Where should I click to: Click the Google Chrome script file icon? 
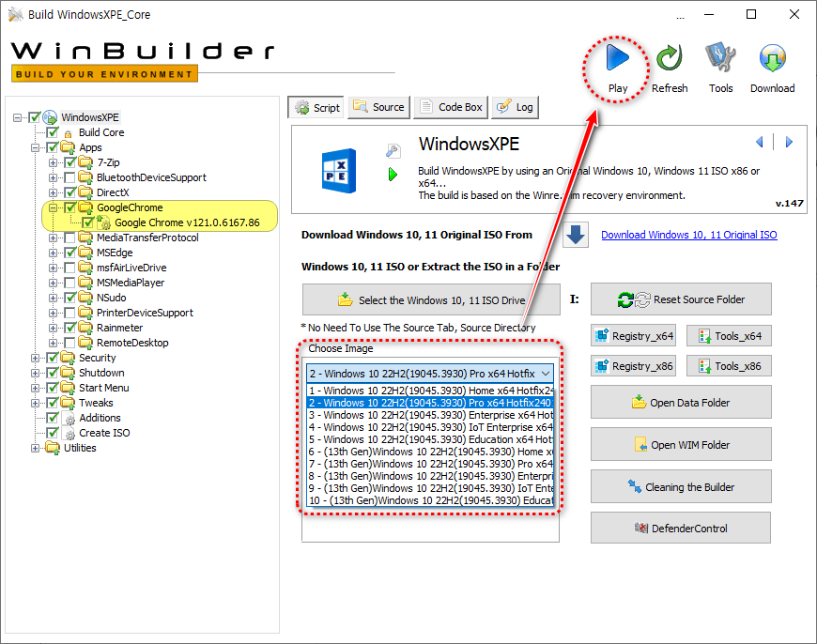103,222
